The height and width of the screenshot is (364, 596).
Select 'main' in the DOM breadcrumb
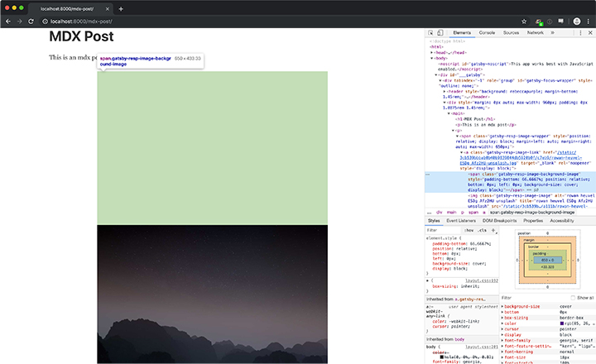pos(451,213)
